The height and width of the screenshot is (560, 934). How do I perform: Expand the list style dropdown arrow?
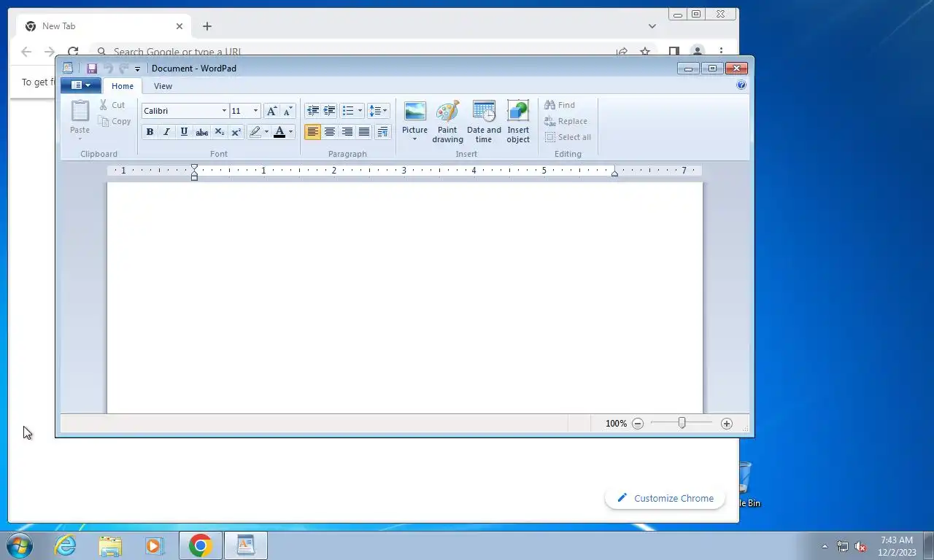(360, 111)
